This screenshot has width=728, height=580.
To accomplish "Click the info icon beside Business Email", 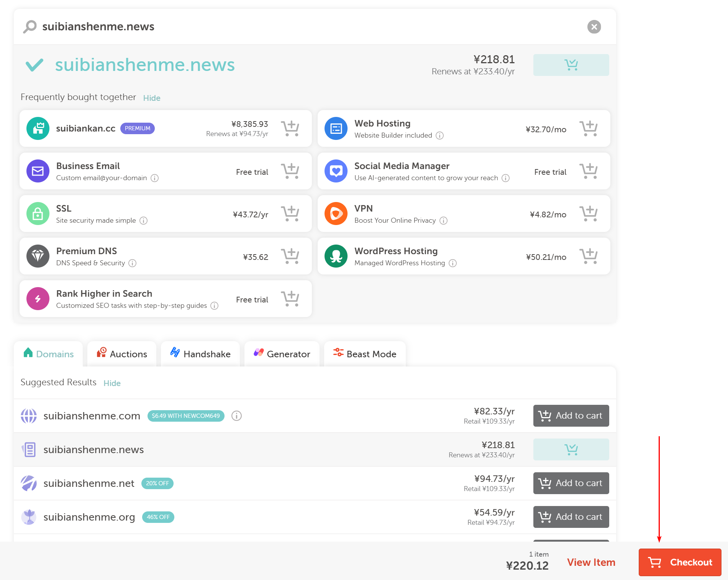I will coord(154,178).
